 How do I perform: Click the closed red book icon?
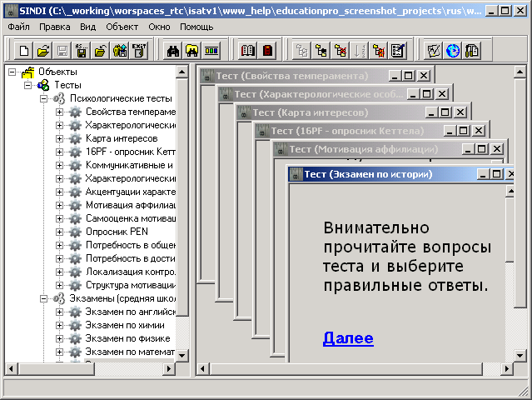pyautogui.click(x=267, y=51)
